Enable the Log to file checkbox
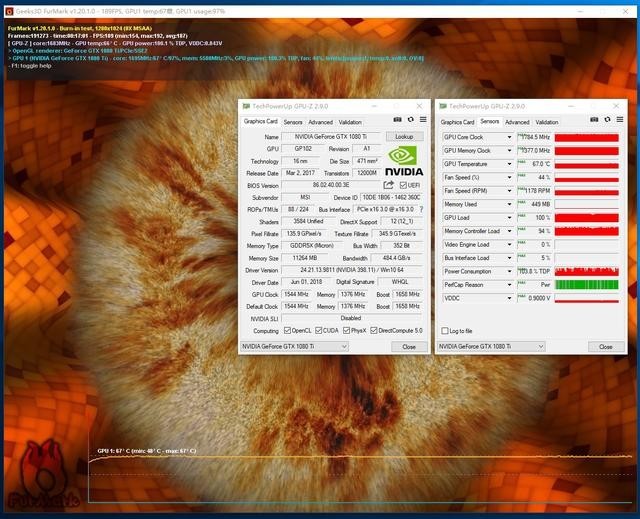Screen dimensions: 640x519 coord(445,331)
